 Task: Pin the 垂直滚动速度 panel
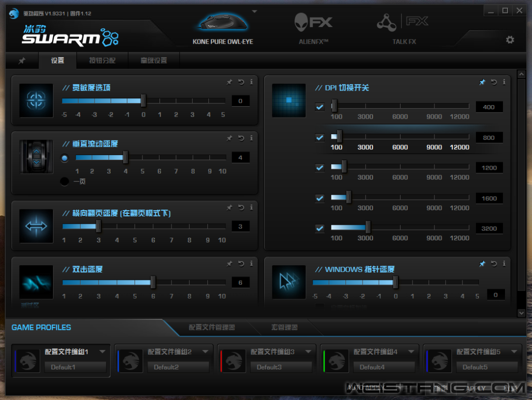coord(229,138)
